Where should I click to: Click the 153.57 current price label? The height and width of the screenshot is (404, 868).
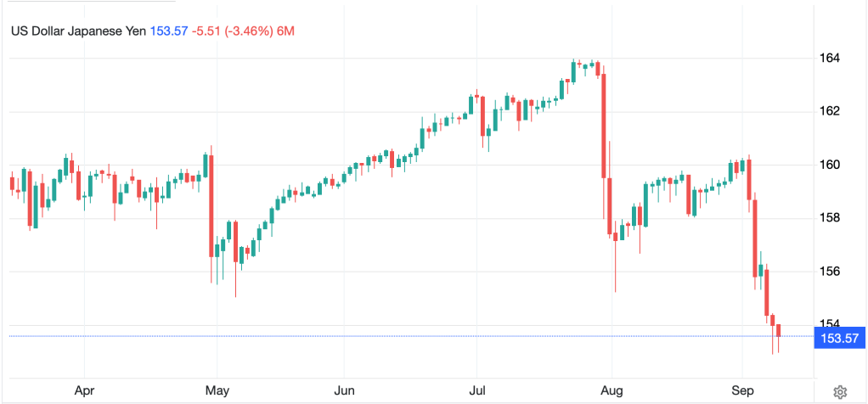(x=841, y=337)
